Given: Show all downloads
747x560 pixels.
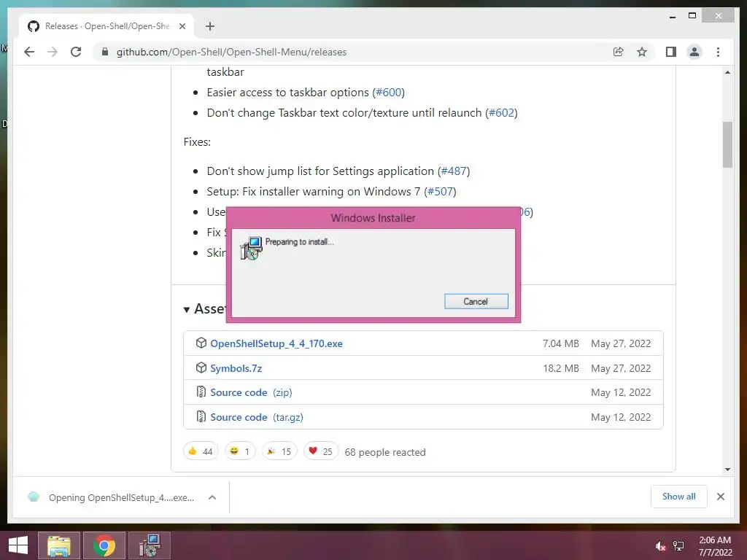Looking at the screenshot, I should (679, 497).
